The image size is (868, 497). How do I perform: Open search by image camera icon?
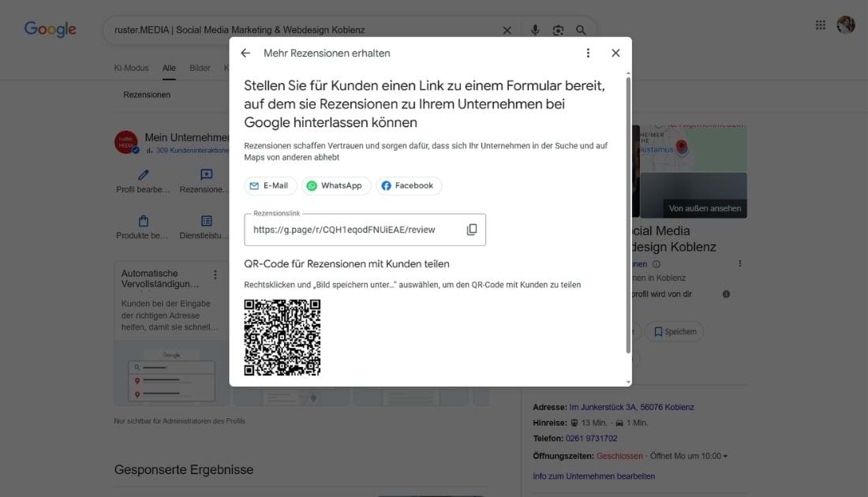[x=558, y=31]
